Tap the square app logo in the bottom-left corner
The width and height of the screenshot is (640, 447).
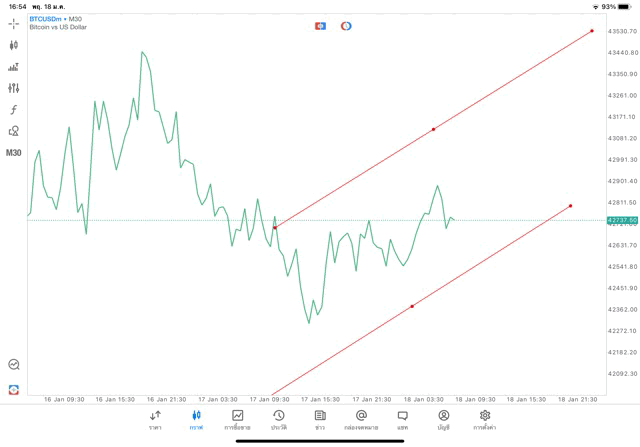14,389
